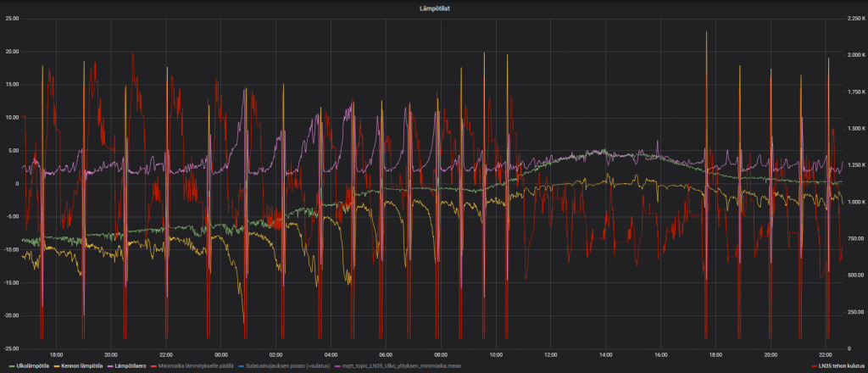The width and height of the screenshot is (868, 373).
Task: Click the 25.00 left axis value
Action: (12, 19)
